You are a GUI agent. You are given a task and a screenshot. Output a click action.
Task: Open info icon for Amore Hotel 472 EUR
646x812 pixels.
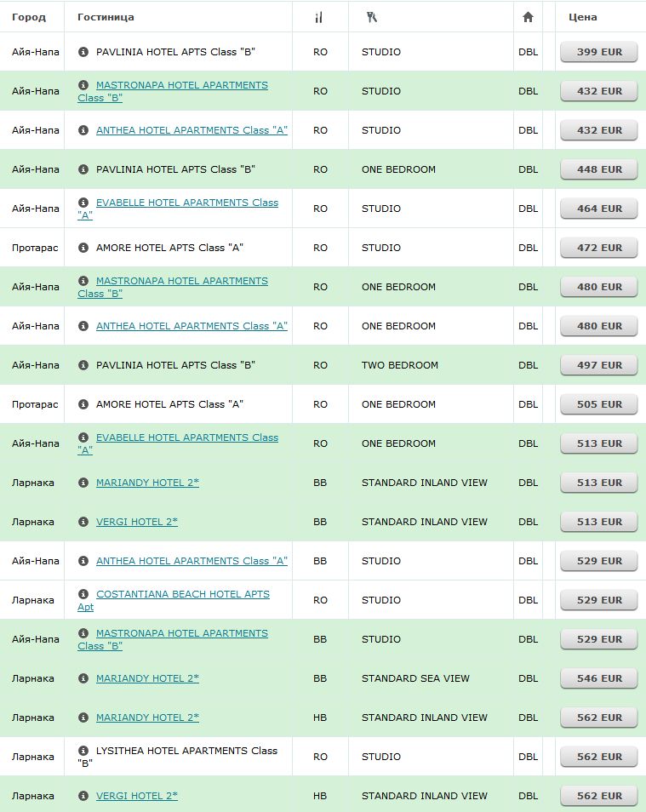point(83,247)
